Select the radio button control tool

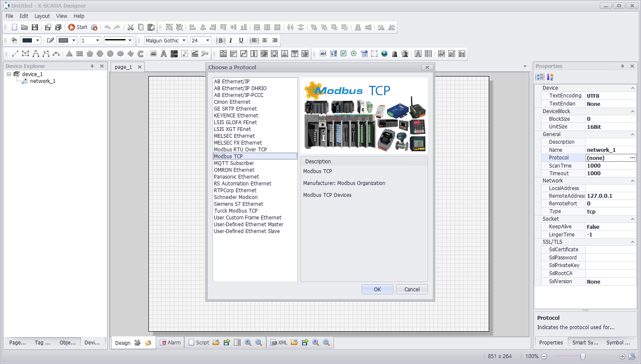point(353,54)
